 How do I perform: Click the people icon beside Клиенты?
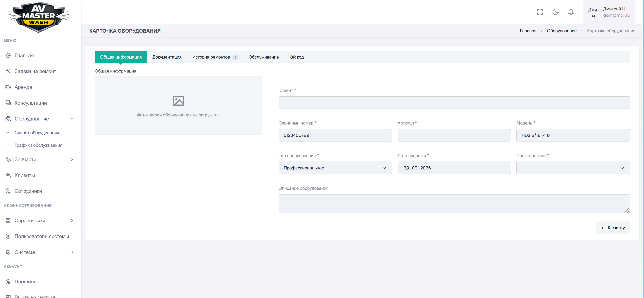click(8, 175)
